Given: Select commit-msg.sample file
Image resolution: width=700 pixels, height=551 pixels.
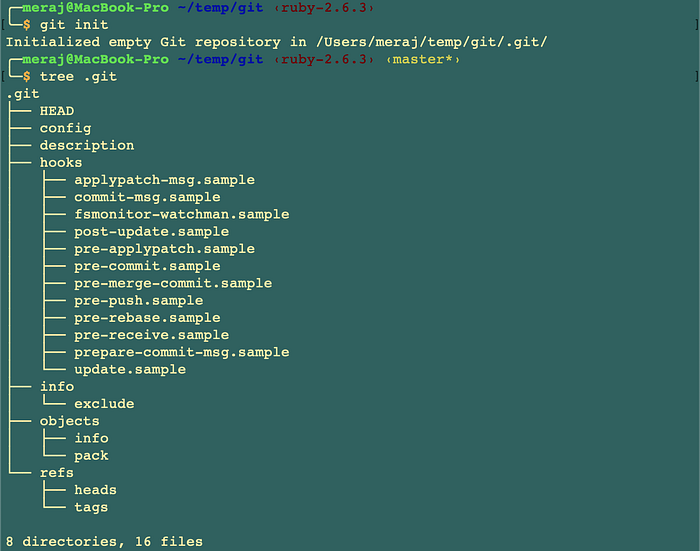Looking at the screenshot, I should [x=147, y=197].
